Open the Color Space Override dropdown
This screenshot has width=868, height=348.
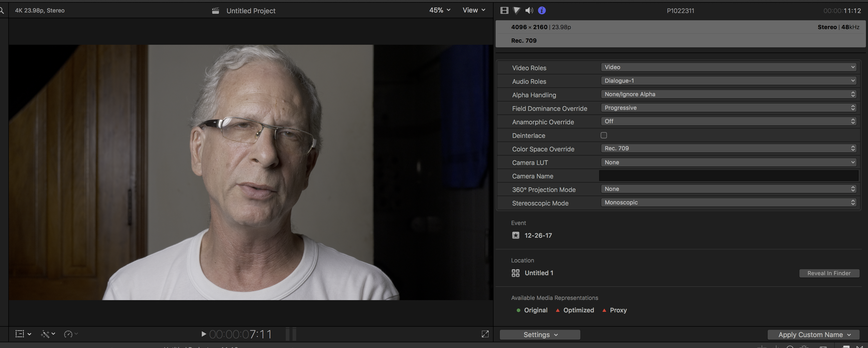[729, 148]
